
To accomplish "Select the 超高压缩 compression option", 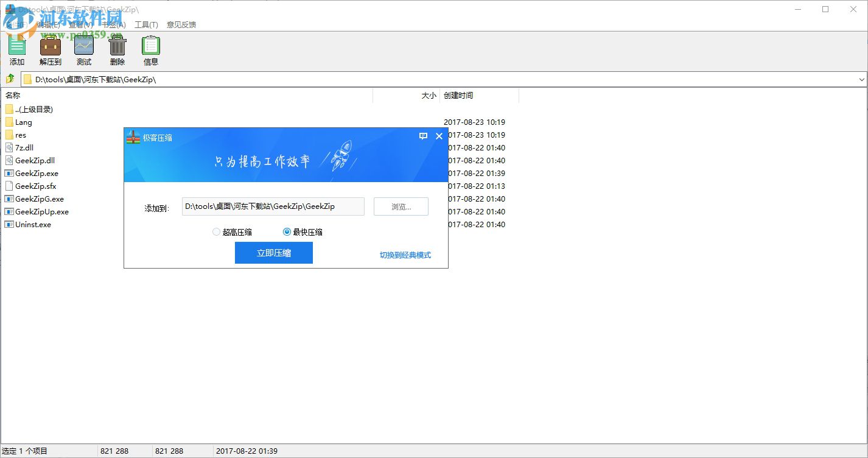I will (217, 231).
